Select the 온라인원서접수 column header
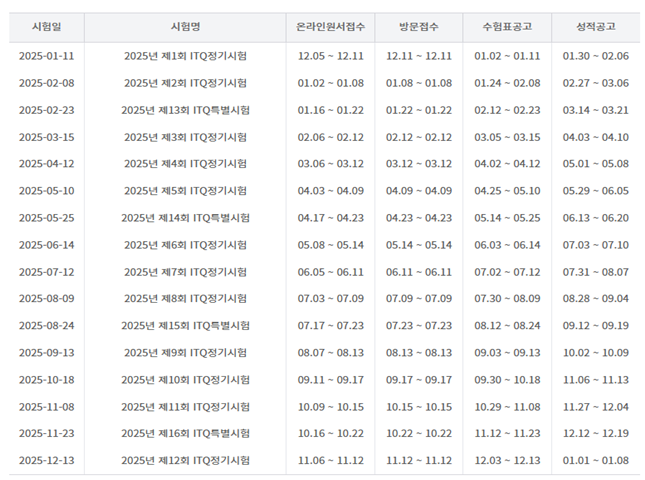Screen dimensions: 645x480 tap(330, 27)
